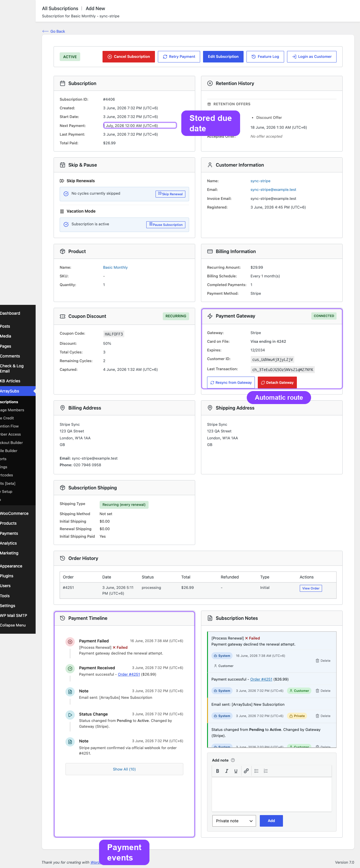The height and width of the screenshot is (868, 360).
Task: Click the Recurring (every renewal) shipping badge
Action: click(124, 505)
